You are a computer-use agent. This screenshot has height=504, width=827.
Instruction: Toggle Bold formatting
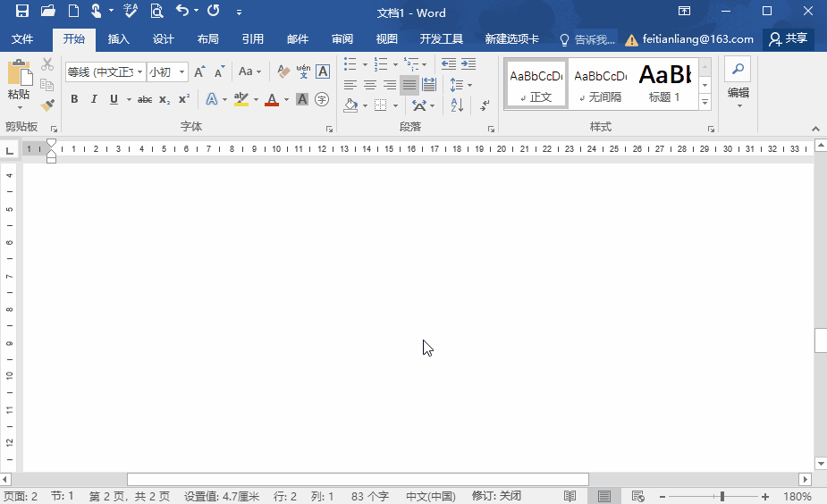[x=74, y=99]
